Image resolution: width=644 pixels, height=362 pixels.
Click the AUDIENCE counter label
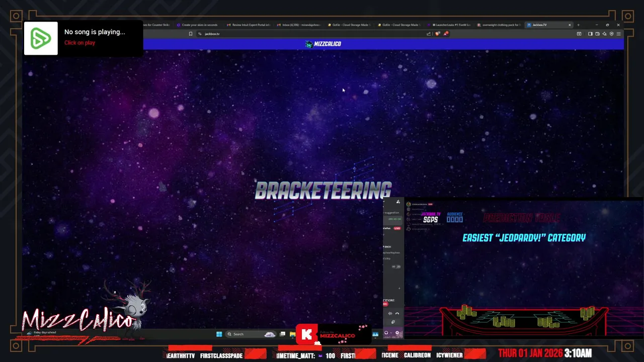tap(454, 214)
